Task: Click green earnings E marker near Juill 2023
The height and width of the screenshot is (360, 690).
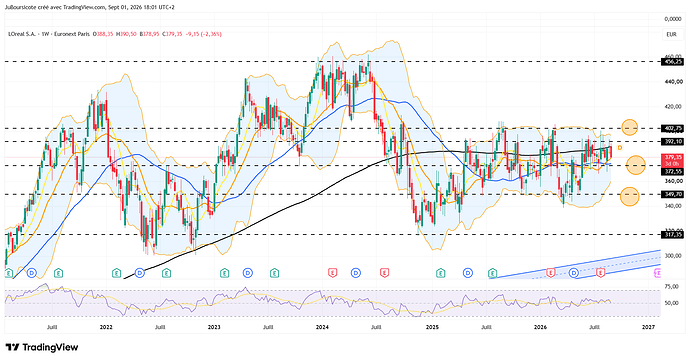Action: pyautogui.click(x=275, y=273)
